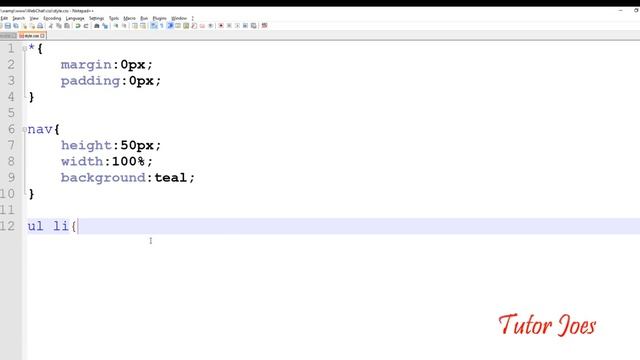
Task: Toggle synchronize horizontal scrolling icon
Action: [143, 26]
